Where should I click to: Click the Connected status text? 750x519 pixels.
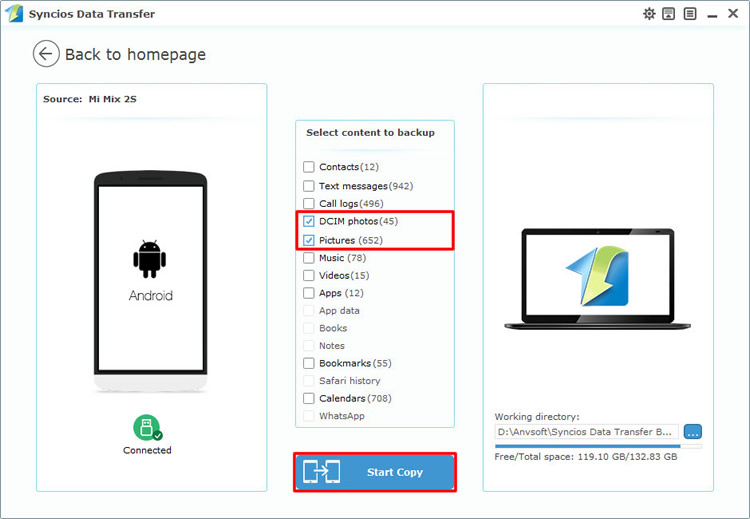pos(147,450)
